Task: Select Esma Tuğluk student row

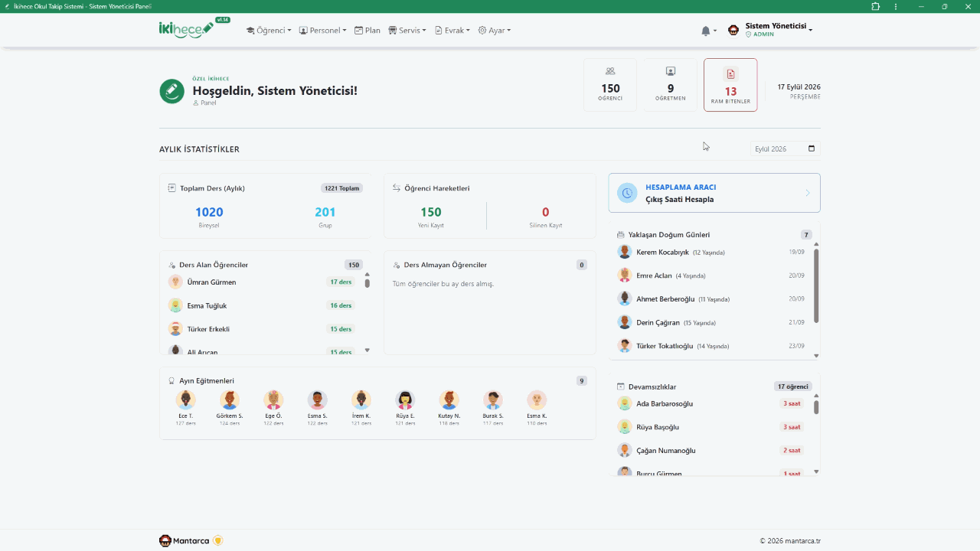Action: pos(261,305)
